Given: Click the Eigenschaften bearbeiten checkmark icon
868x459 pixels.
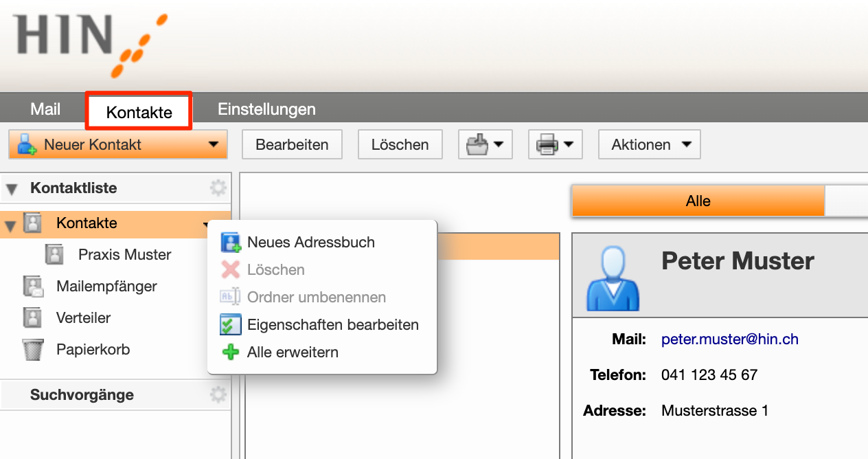Looking at the screenshot, I should (x=230, y=325).
